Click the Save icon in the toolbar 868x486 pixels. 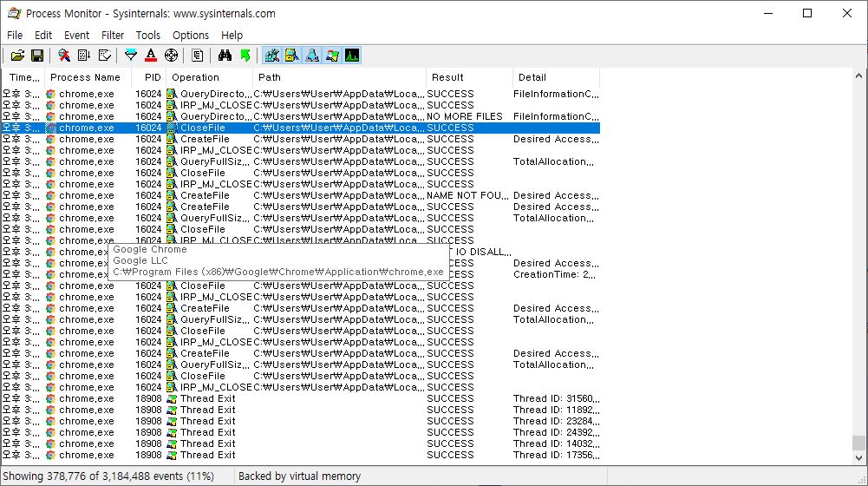(x=37, y=56)
